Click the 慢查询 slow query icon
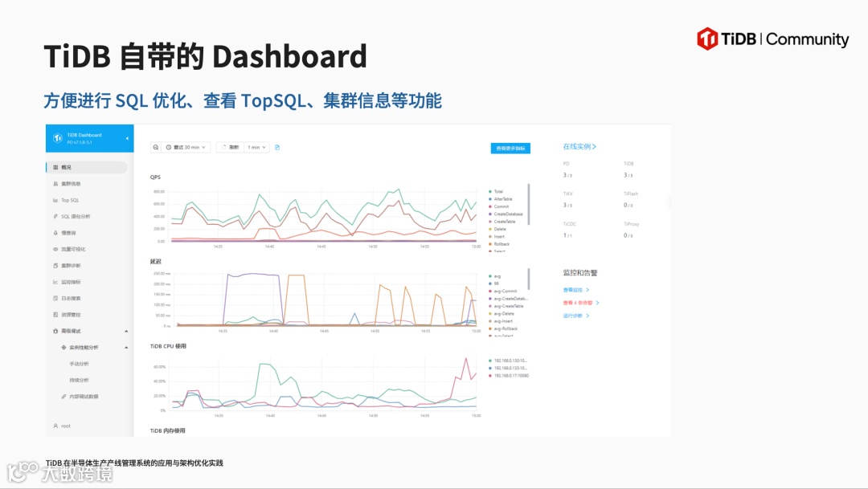Image resolution: width=868 pixels, height=489 pixels. pos(55,233)
